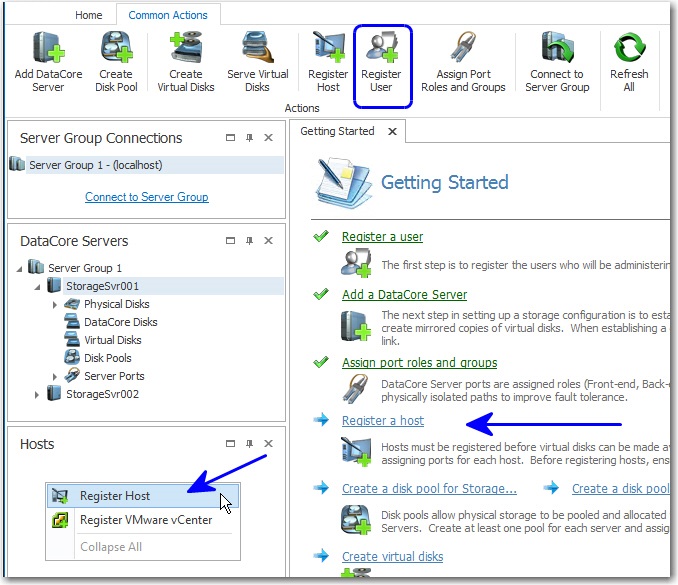Click the Refresh All icon
The image size is (678, 585).
(630, 47)
